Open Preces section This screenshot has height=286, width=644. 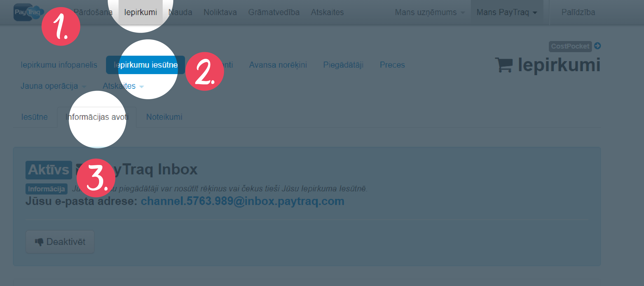(x=392, y=65)
